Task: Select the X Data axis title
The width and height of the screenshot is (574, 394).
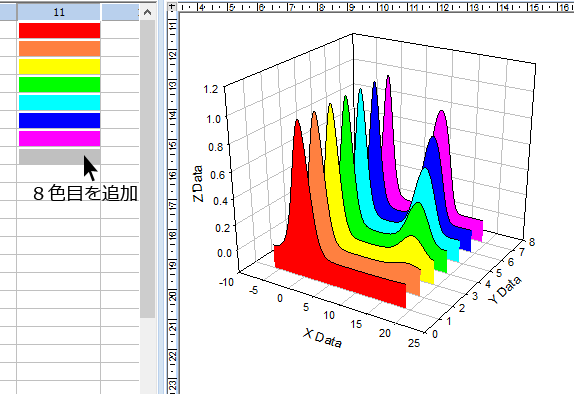Action: click(323, 338)
